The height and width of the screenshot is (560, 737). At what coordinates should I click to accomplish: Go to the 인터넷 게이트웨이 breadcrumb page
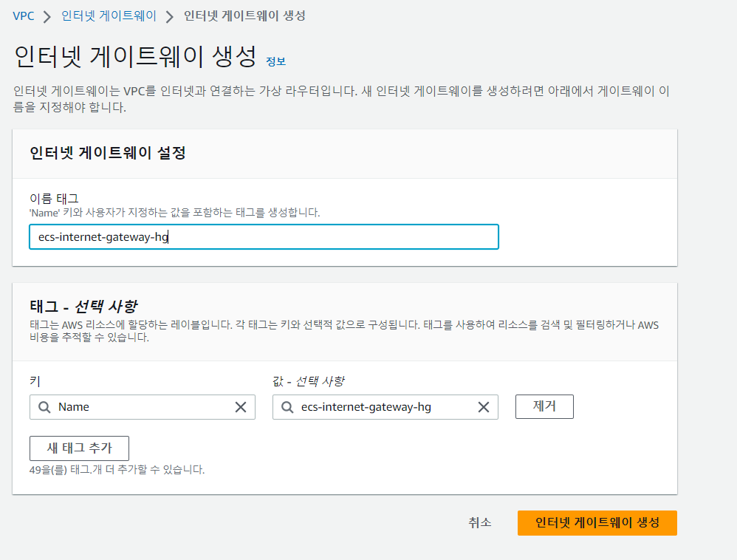[109, 16]
